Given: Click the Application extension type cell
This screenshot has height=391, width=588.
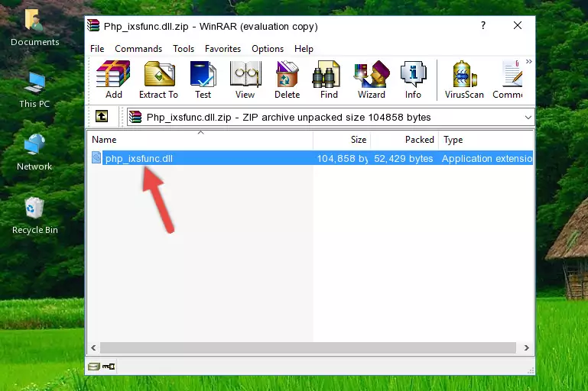Looking at the screenshot, I should (487, 158).
